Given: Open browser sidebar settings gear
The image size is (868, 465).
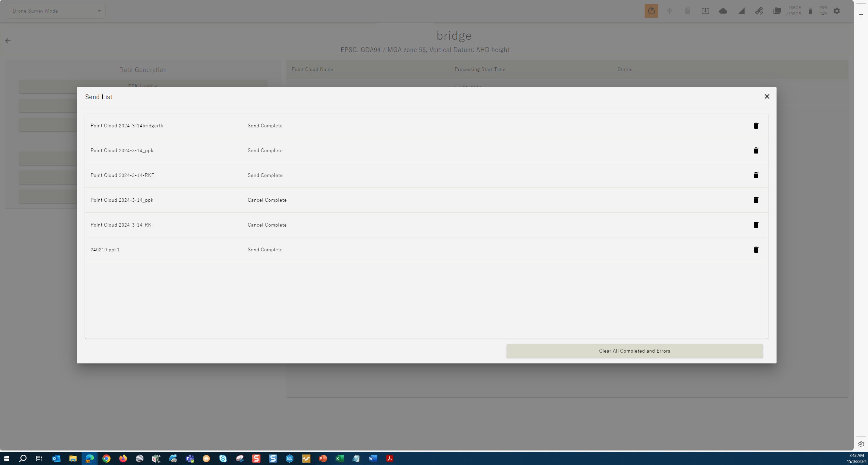Looking at the screenshot, I should (x=861, y=444).
